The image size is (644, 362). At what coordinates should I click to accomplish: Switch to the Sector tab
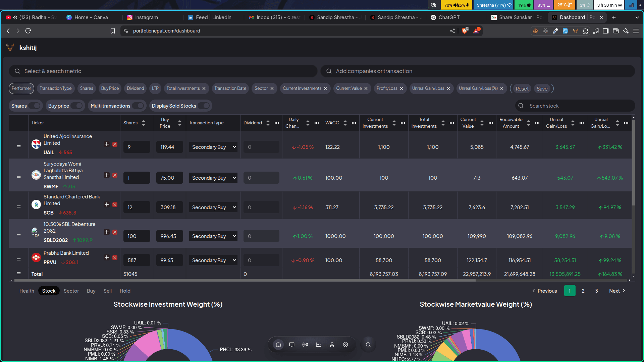pos(71,291)
